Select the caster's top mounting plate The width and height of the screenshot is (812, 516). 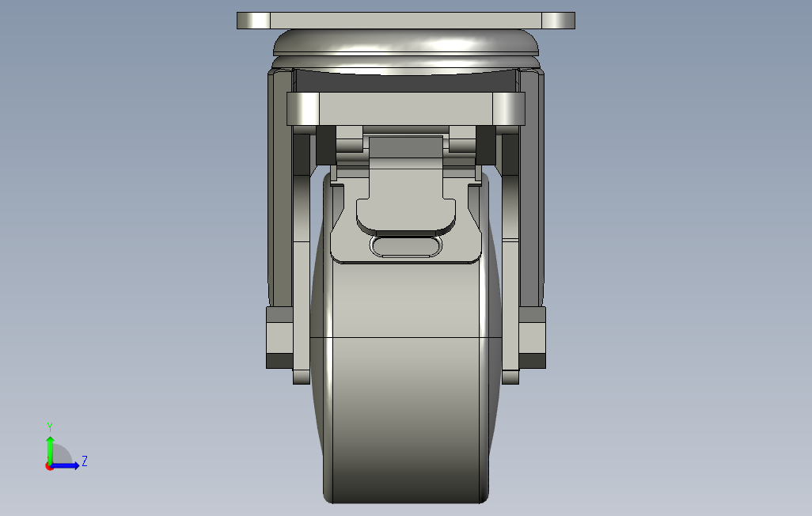(x=406, y=21)
